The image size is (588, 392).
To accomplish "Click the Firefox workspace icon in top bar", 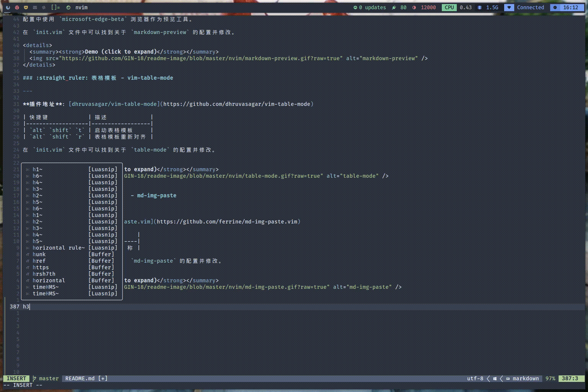I will [x=8, y=7].
